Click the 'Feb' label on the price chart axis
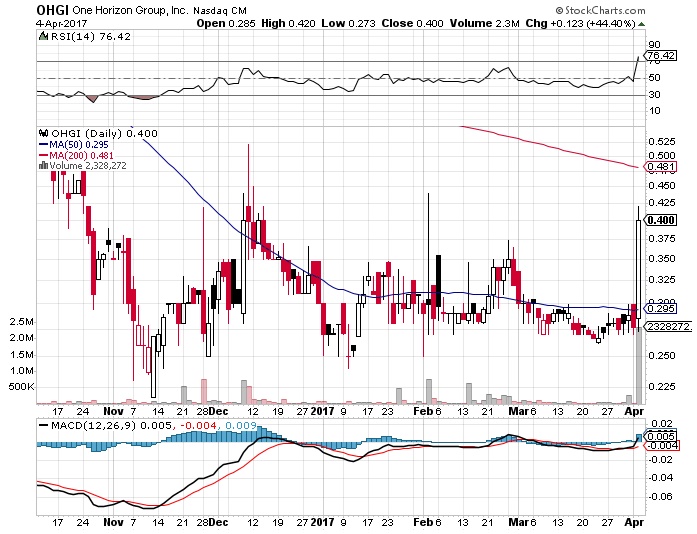The width and height of the screenshot is (697, 534). tap(423, 411)
